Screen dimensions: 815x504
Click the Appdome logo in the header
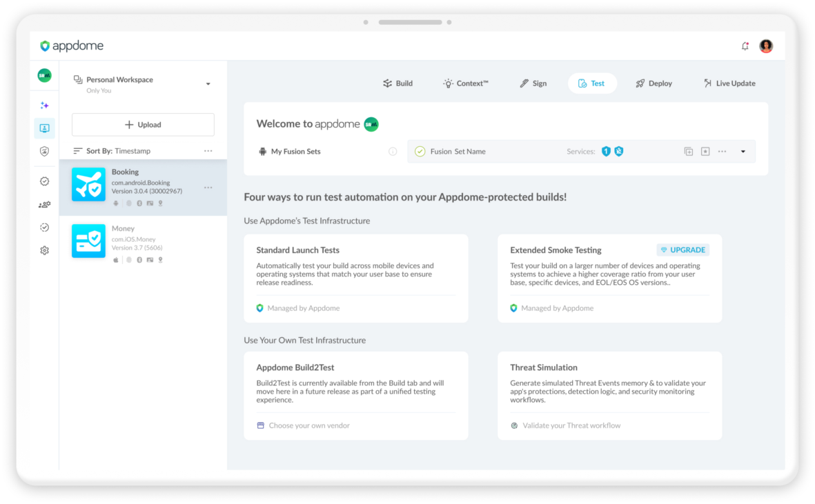pyautogui.click(x=72, y=46)
